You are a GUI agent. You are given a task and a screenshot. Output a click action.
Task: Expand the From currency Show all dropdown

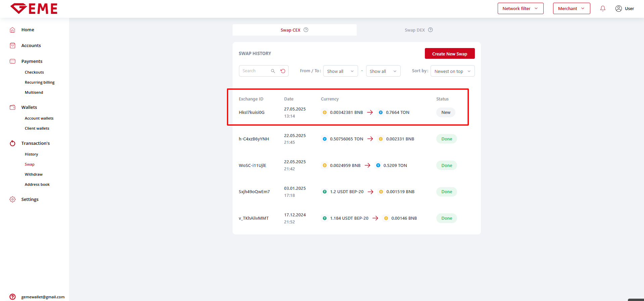[340, 71]
